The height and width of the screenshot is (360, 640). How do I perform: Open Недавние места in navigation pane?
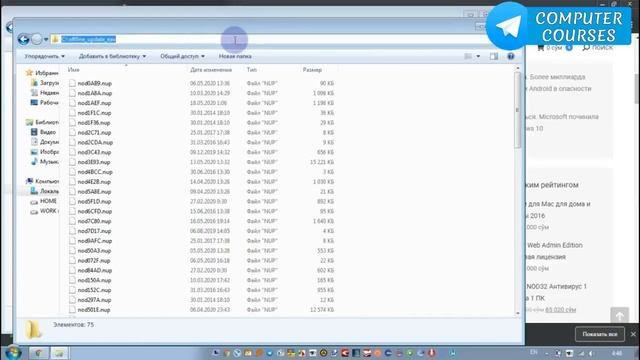45,93
